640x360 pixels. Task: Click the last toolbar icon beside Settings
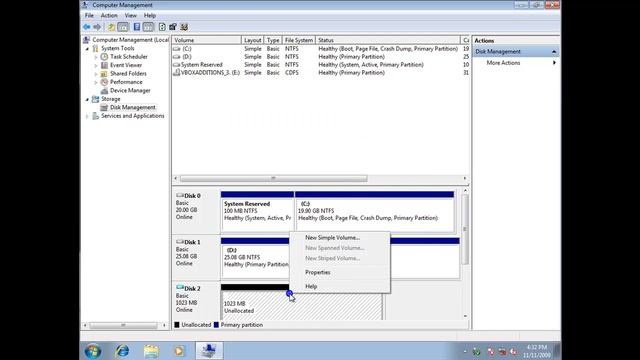pyautogui.click(x=184, y=27)
